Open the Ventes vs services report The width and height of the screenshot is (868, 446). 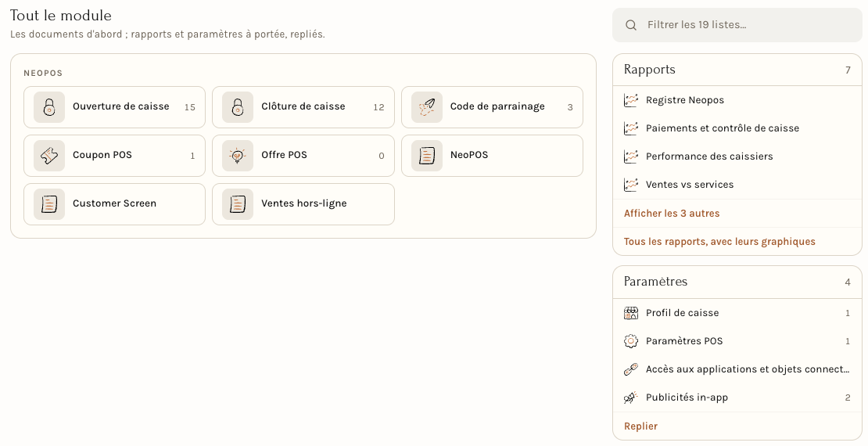[737, 185]
